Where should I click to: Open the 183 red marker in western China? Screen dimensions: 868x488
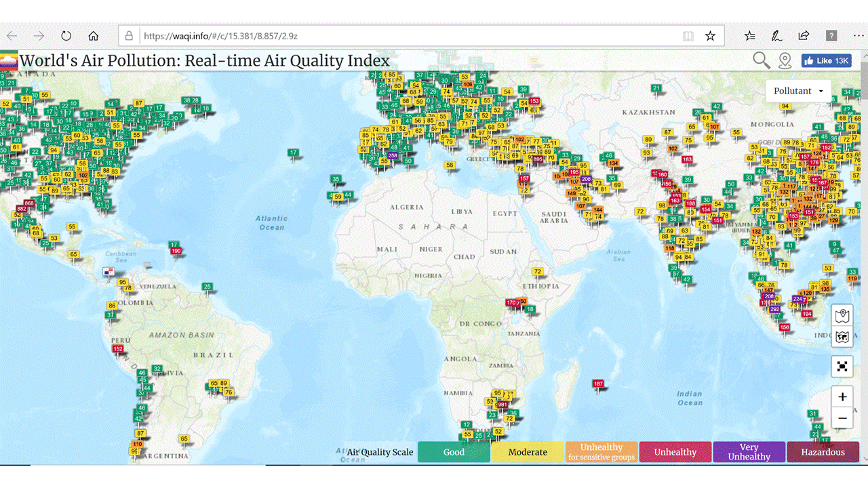(687, 159)
